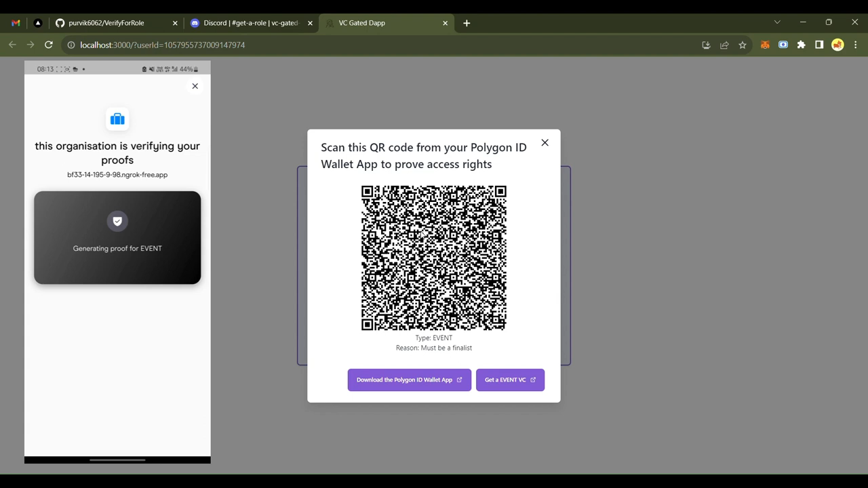Open the Chrome profile avatar
Image resolution: width=868 pixels, height=488 pixels.
pyautogui.click(x=837, y=45)
